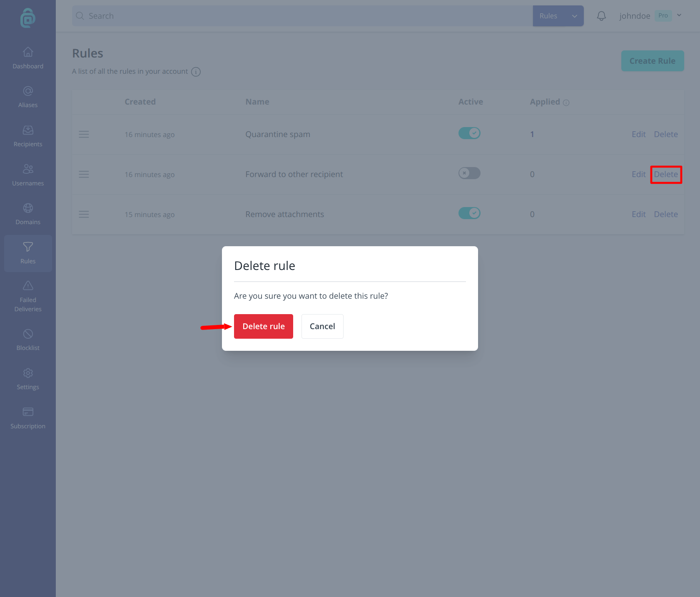This screenshot has width=700, height=597.
Task: Click the Pro plan badge
Action: coord(663,15)
